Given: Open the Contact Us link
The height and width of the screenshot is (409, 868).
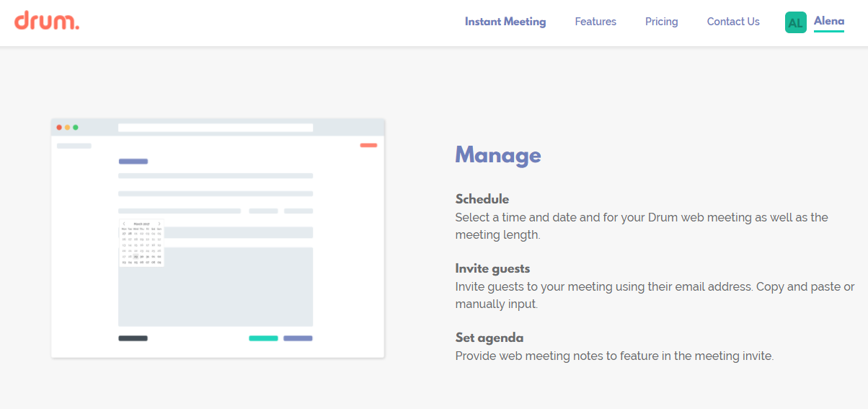Looking at the screenshot, I should [733, 22].
